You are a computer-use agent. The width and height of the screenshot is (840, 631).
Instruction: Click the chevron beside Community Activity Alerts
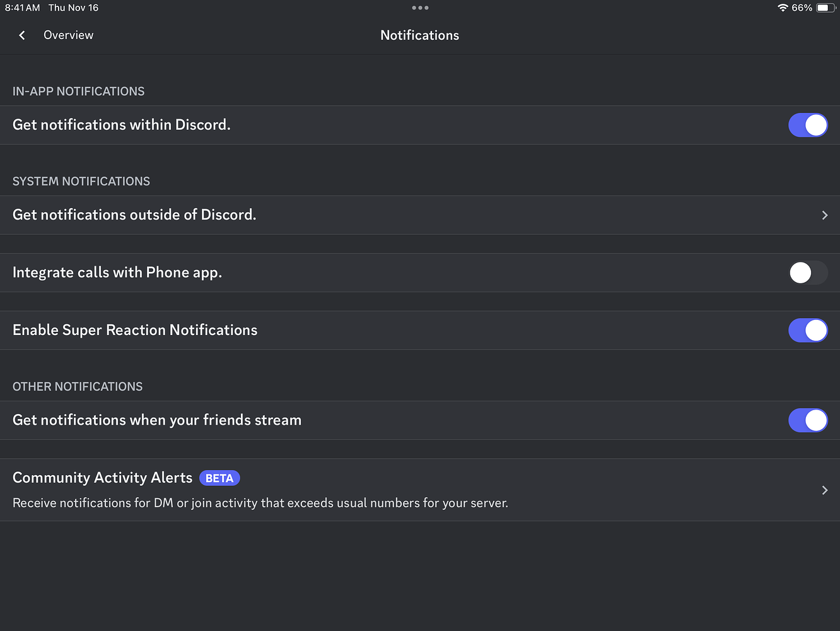pos(824,490)
